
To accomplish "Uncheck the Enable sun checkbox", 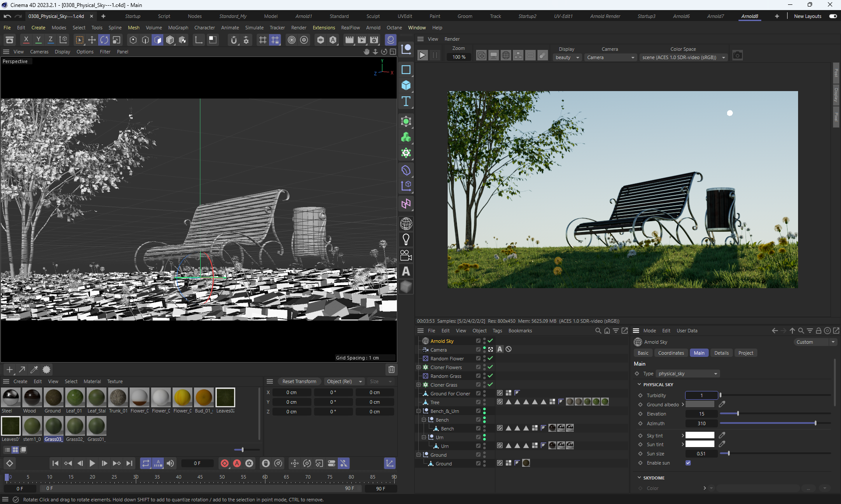I will (x=688, y=463).
